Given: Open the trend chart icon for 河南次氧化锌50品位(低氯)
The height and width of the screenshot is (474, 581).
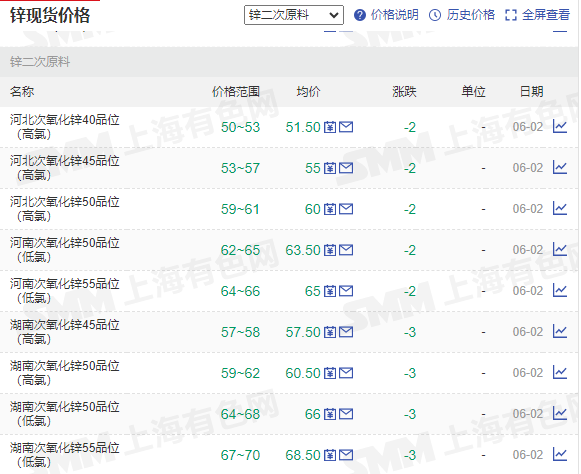Looking at the screenshot, I should [560, 250].
